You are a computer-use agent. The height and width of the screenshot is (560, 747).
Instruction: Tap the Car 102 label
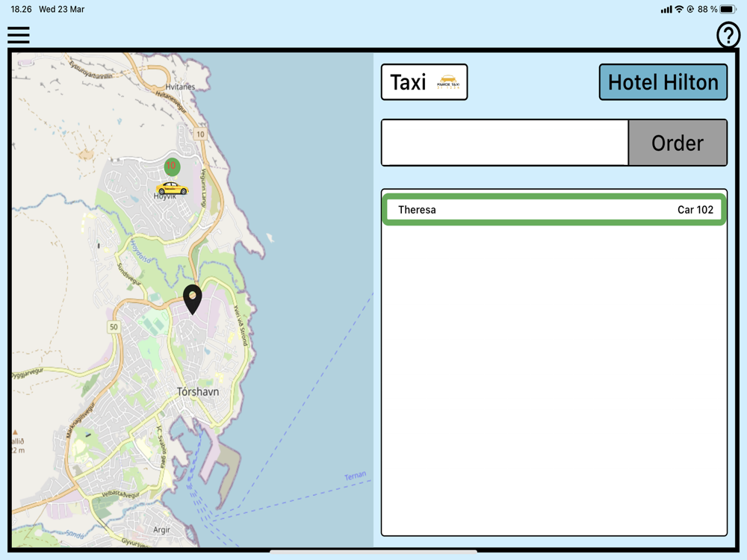pyautogui.click(x=695, y=210)
